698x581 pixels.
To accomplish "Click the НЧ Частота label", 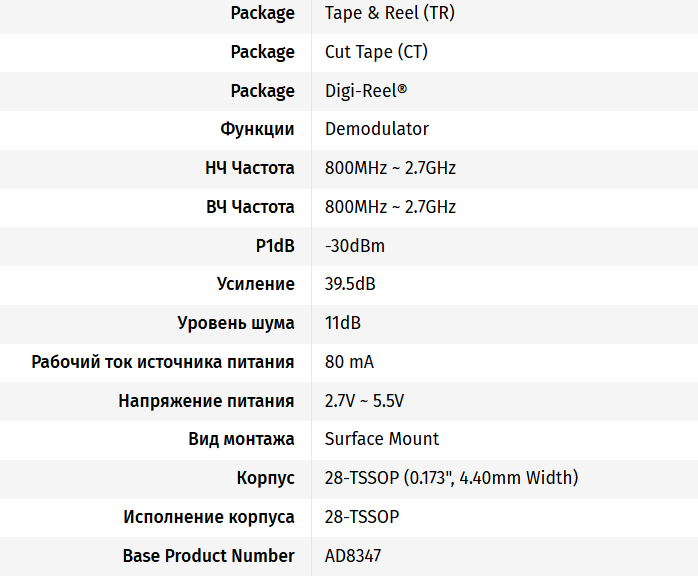I will tap(249, 168).
